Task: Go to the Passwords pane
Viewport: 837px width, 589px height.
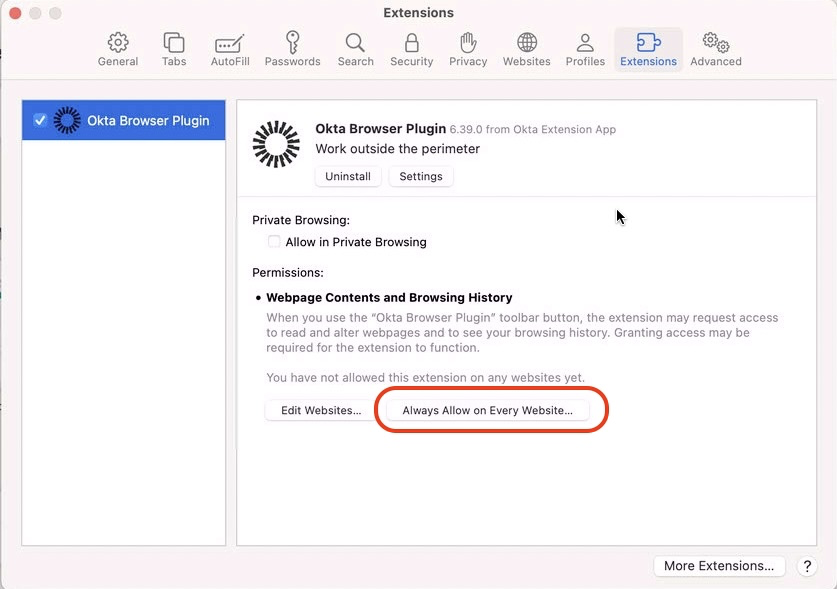Action: pos(293,49)
